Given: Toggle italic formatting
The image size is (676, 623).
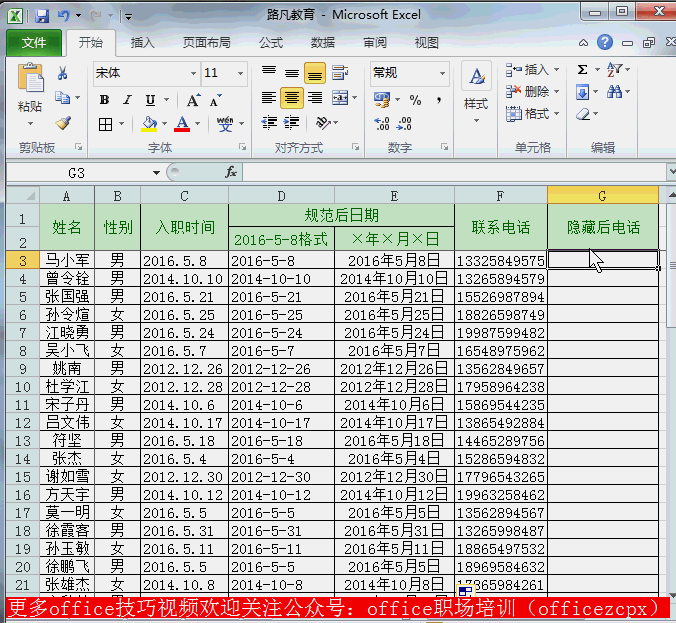Looking at the screenshot, I should 128,100.
